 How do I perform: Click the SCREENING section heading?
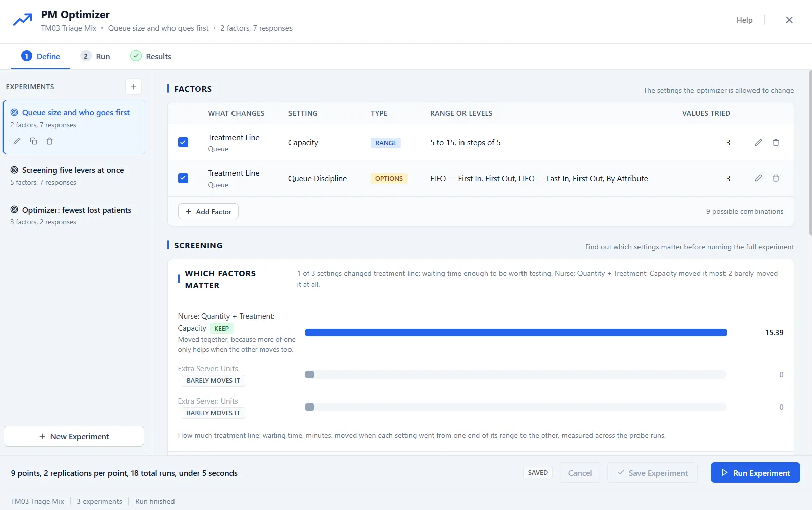[198, 245]
